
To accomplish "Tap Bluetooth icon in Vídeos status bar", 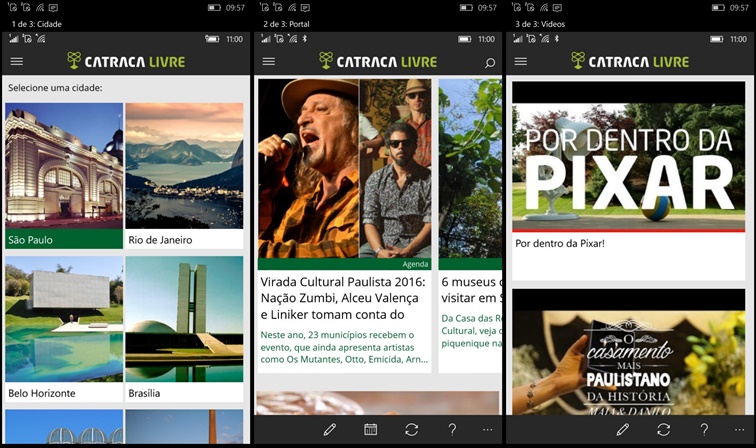I will click(x=557, y=39).
